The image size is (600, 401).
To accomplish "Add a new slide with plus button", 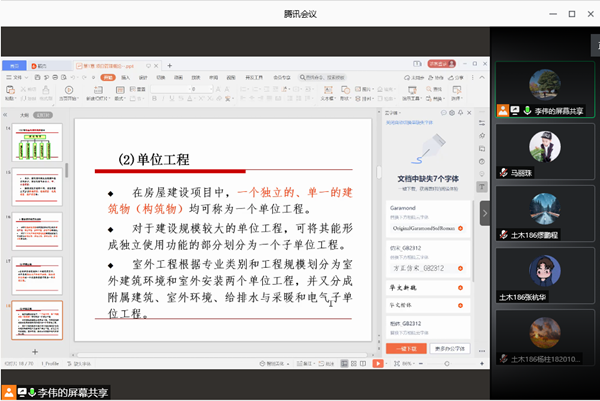I will click(x=36, y=352).
